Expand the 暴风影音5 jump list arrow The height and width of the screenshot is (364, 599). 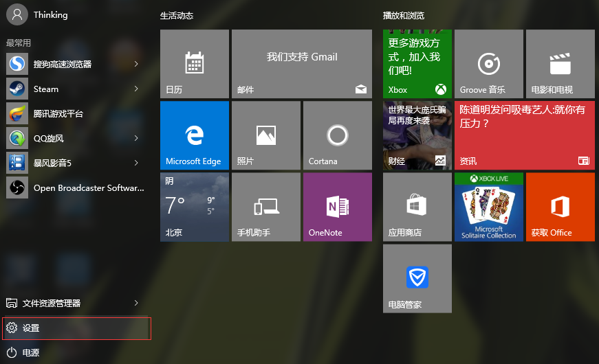(x=136, y=163)
